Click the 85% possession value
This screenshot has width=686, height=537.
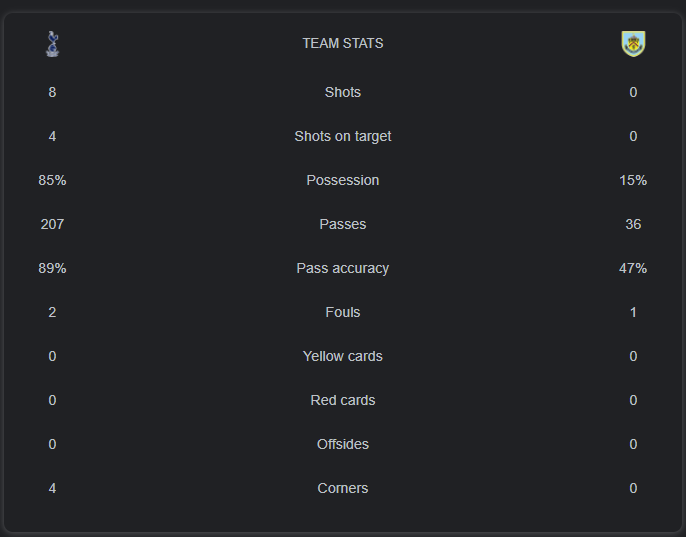[x=52, y=180]
